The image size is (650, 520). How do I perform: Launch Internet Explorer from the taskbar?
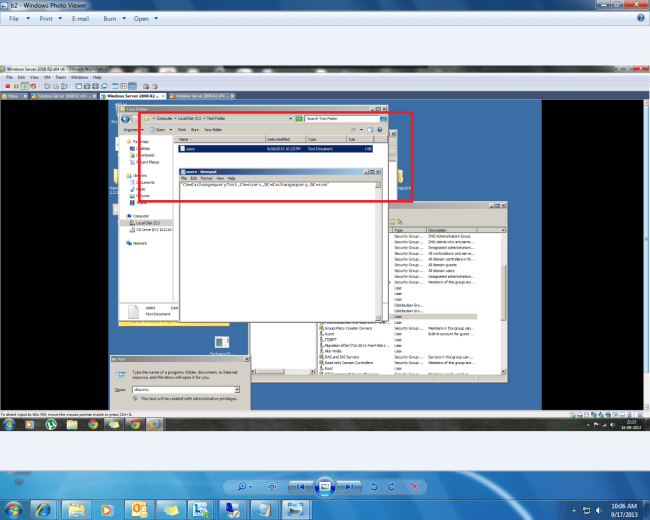(46, 510)
